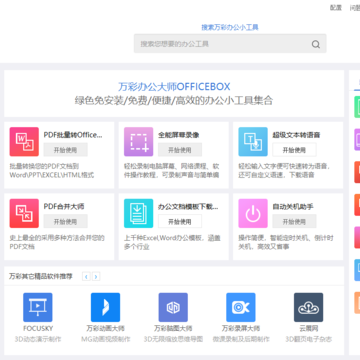Viewport: 360px width, 360px height.
Task: Click the 万彩动画大师 label
Action: [105, 328]
